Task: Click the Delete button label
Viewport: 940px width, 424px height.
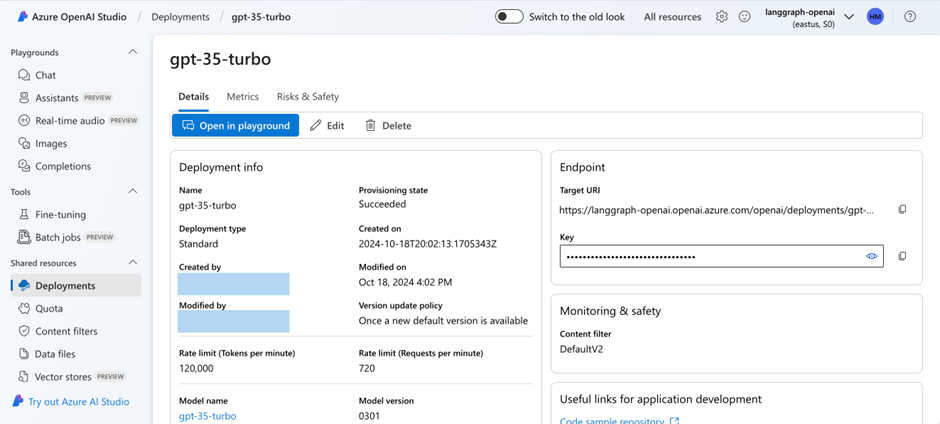Action: click(x=397, y=126)
